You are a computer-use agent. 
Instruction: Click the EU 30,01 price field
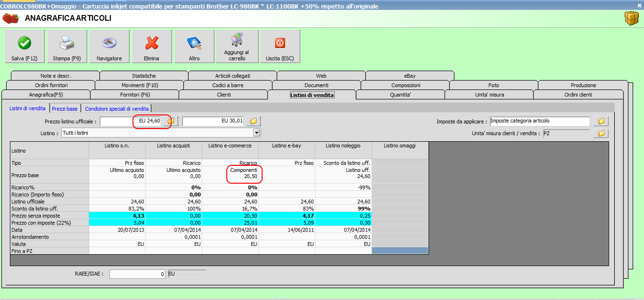tap(214, 122)
